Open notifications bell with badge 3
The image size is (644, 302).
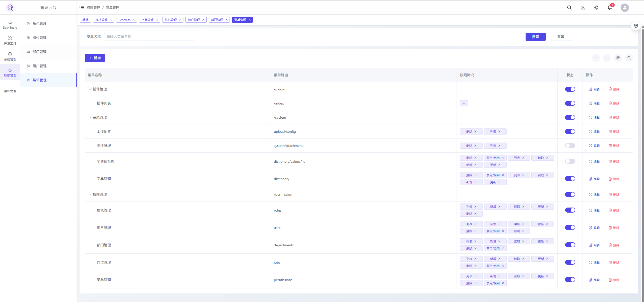point(609,8)
